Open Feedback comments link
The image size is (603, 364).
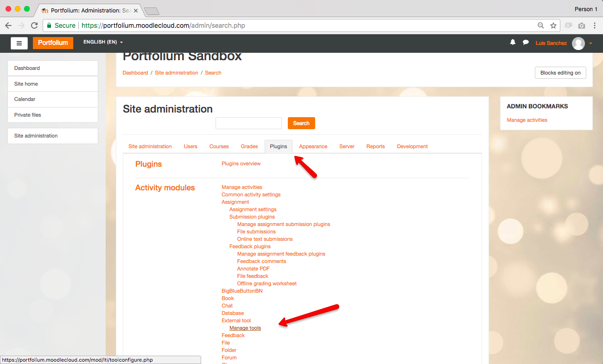(261, 261)
